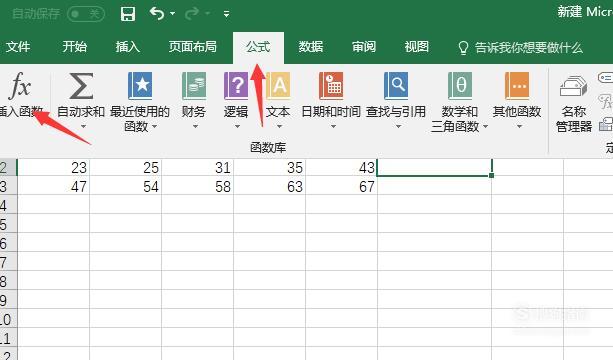Select cell containing 43
This screenshot has height=360, width=613.
pyautogui.click(x=341, y=167)
